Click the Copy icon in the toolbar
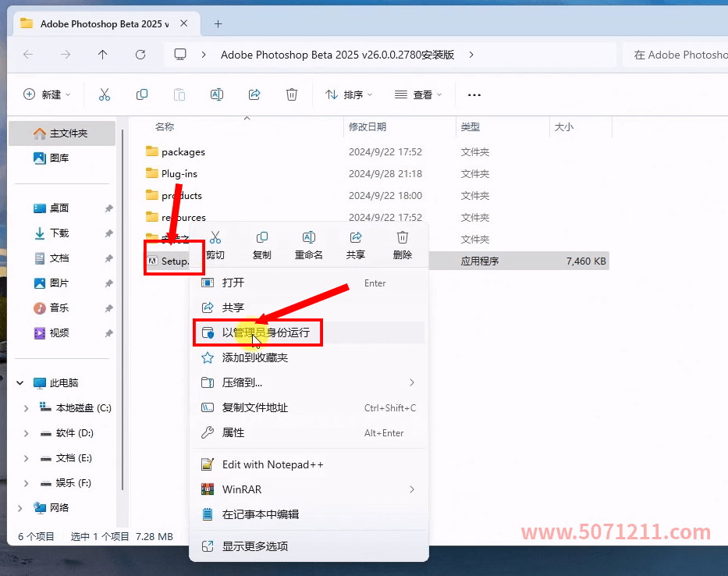 (x=141, y=94)
